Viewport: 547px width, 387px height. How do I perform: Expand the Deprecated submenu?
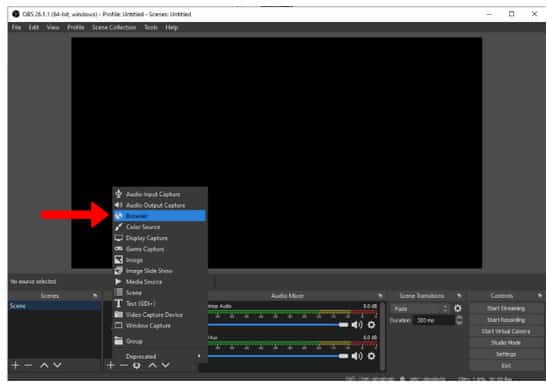click(x=160, y=356)
